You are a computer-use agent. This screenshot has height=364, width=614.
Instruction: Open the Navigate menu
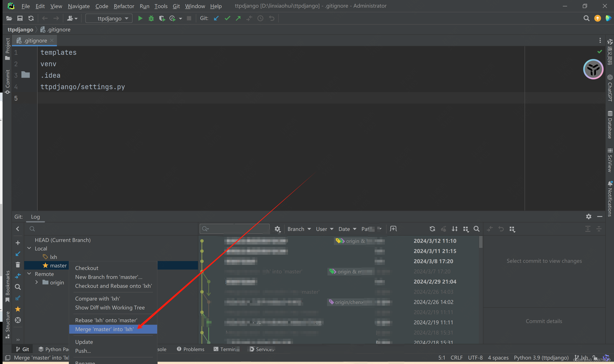pos(79,6)
